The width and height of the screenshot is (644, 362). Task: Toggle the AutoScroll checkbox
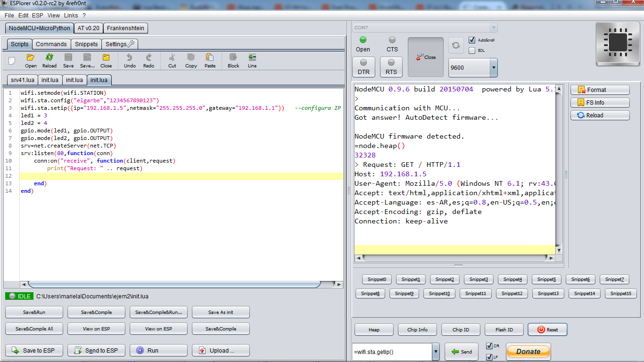coord(472,40)
